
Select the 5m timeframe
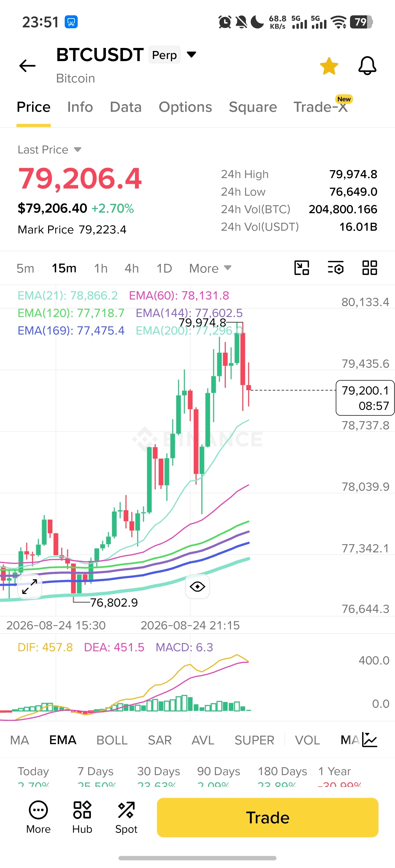(25, 269)
